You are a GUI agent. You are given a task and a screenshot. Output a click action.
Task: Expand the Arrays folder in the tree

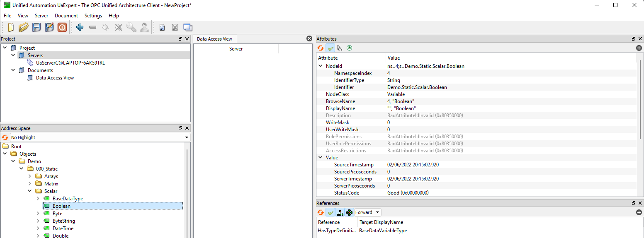tap(30, 176)
